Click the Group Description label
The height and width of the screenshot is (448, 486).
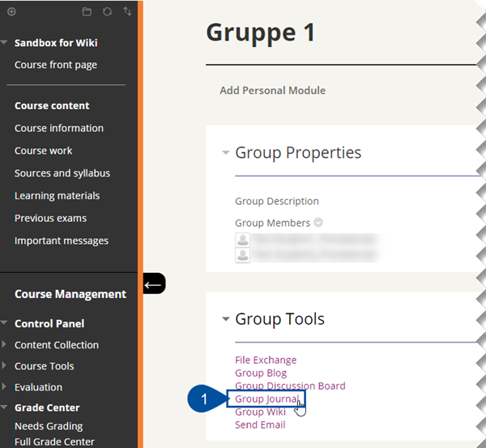(277, 201)
